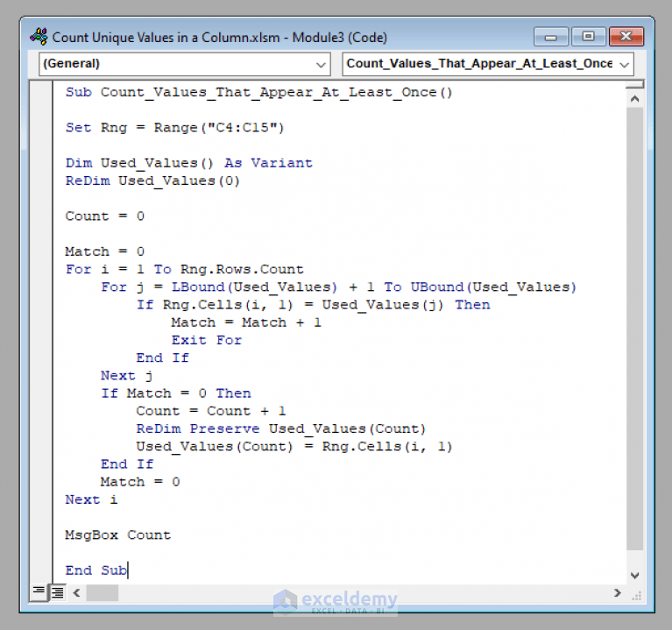
Task: Click the margin indicator bar beside 'MsgBox Count'
Action: pyautogui.click(x=41, y=535)
